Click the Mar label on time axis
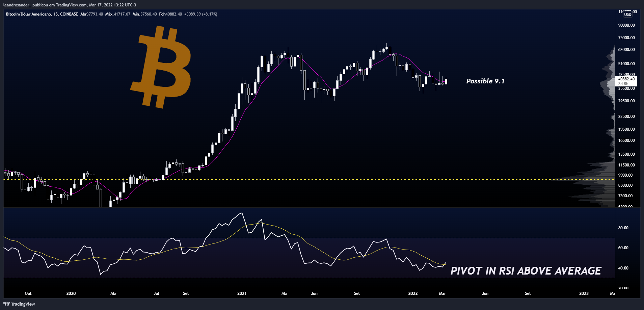The width and height of the screenshot is (644, 310). tap(442, 293)
